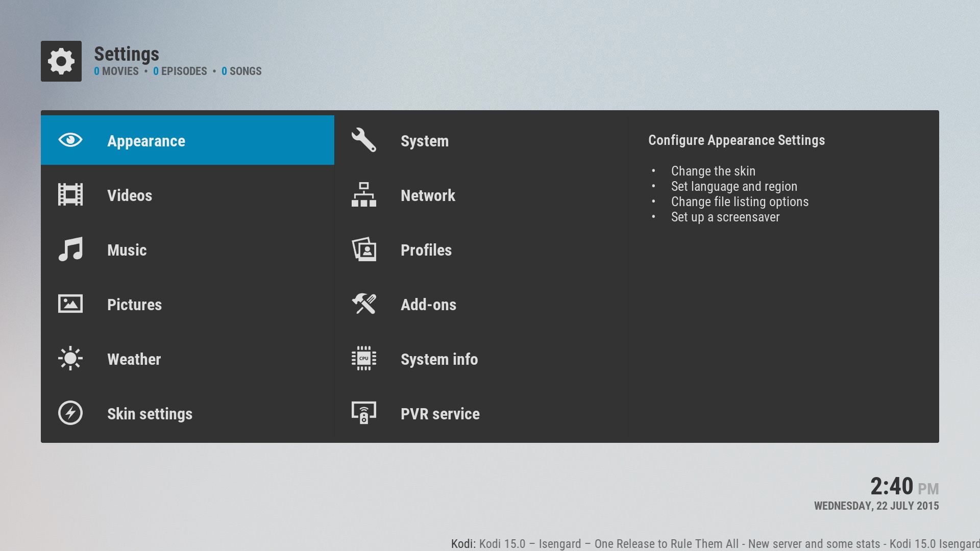The image size is (980, 551).
Task: Click the 2:40 PM clock display
Action: coord(903,487)
